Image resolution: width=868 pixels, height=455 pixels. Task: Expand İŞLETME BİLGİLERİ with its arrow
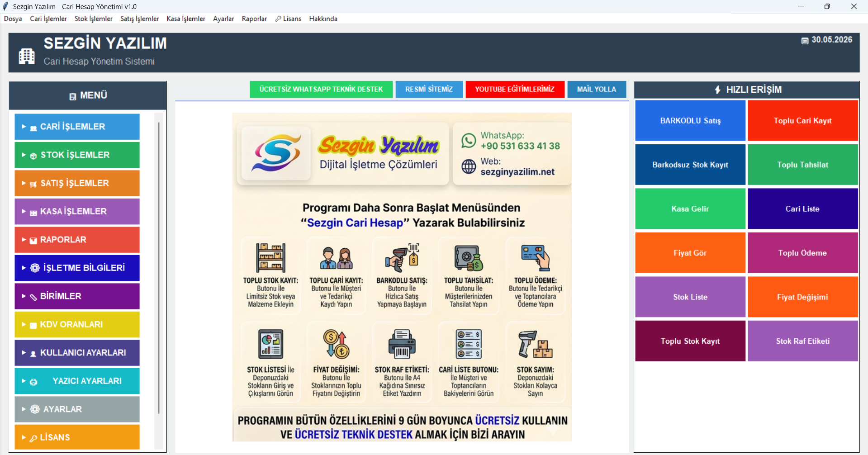(x=24, y=268)
